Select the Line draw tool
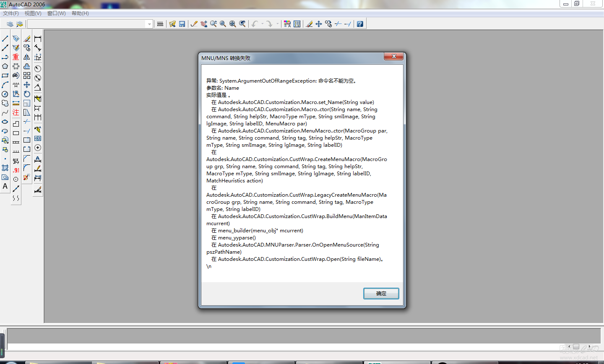 pos(5,39)
